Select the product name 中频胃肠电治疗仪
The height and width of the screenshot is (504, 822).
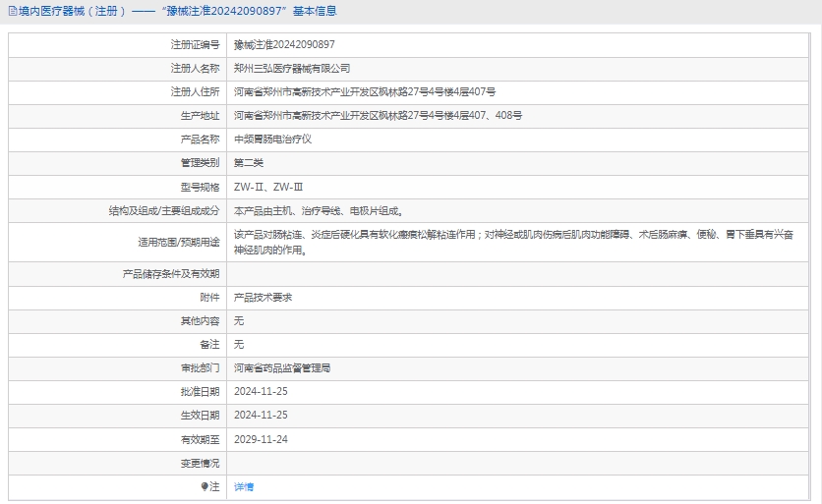pyautogui.click(x=273, y=140)
